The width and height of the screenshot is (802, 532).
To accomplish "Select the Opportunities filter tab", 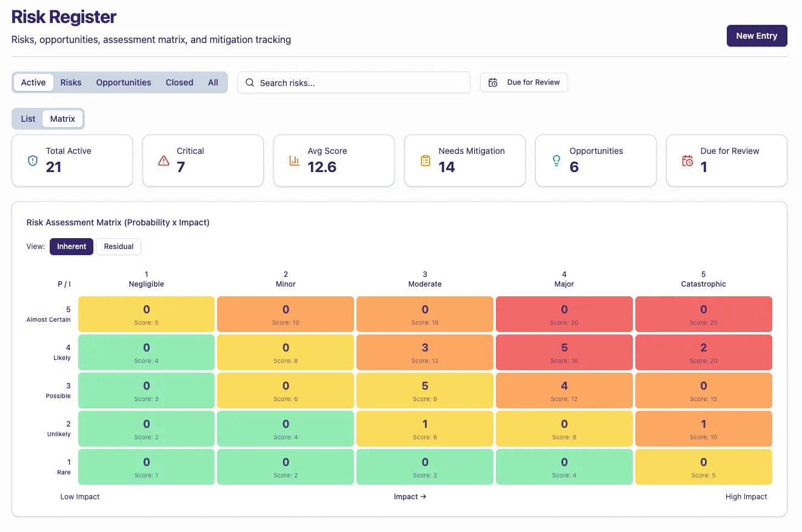I will (x=123, y=82).
